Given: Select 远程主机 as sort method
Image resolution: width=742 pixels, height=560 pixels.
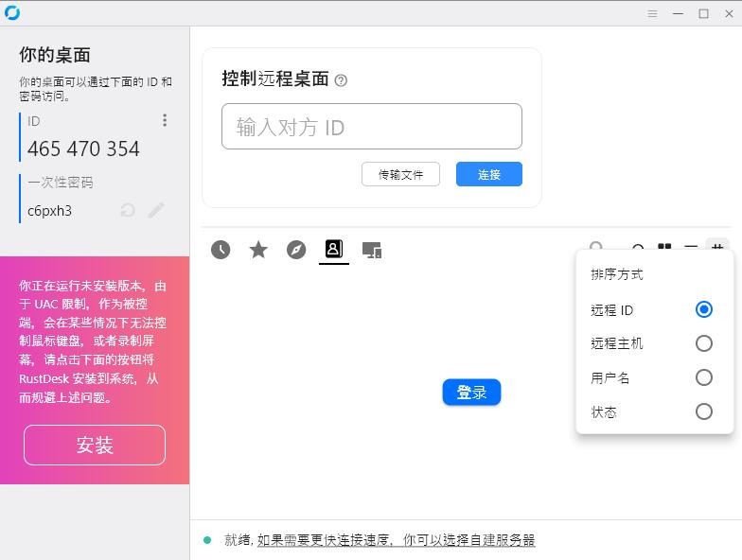Looking at the screenshot, I should (x=704, y=343).
